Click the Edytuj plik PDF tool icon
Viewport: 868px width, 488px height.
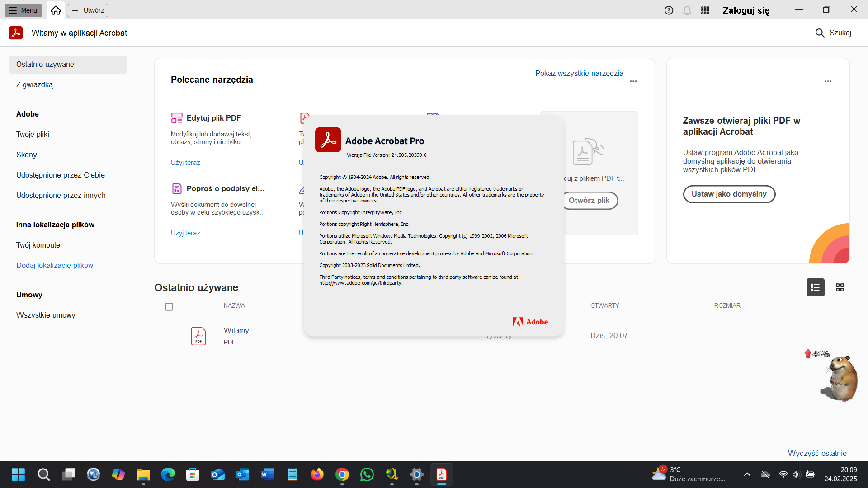point(177,118)
